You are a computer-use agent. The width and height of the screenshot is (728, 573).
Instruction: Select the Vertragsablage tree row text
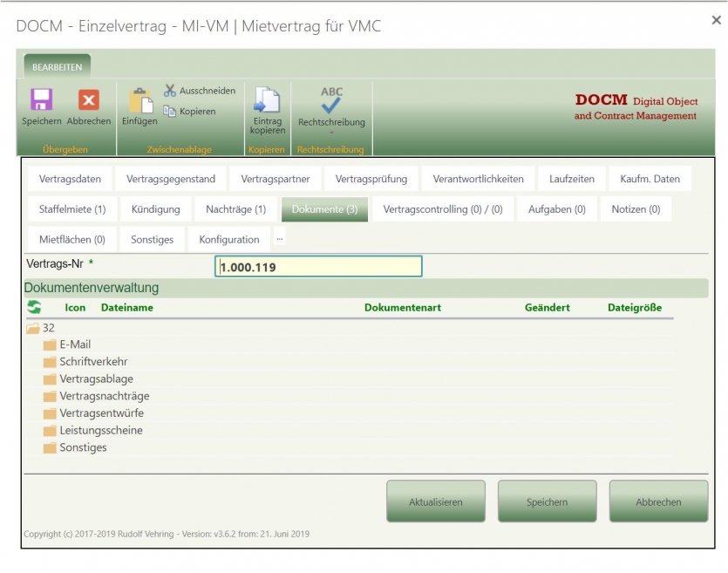(x=96, y=379)
